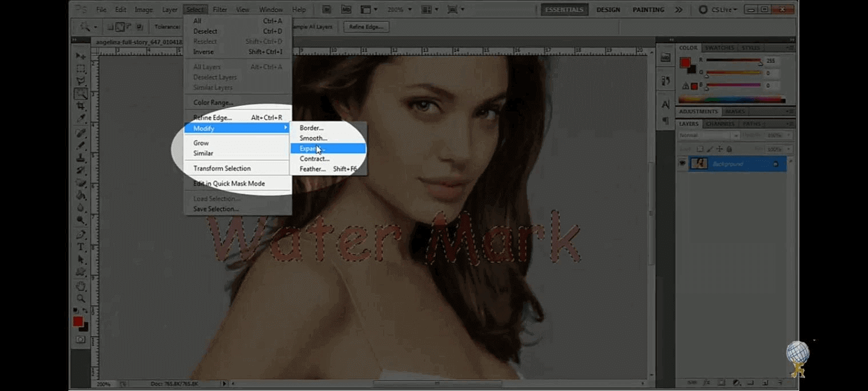Open the Screen Mode dropdown
Viewport: 868px width, 391px height.
pos(455,10)
